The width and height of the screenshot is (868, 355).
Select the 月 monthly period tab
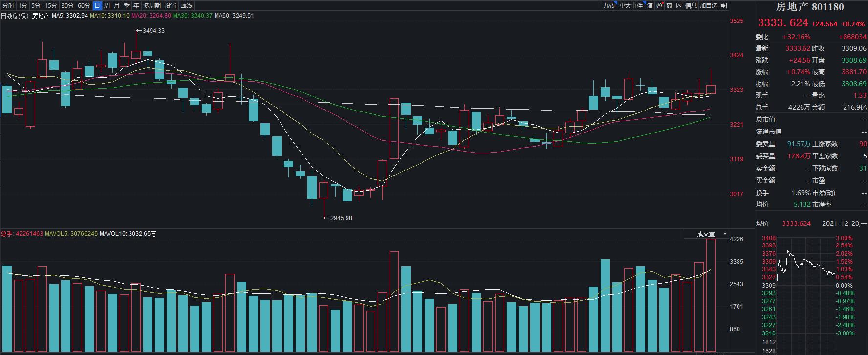click(x=117, y=6)
